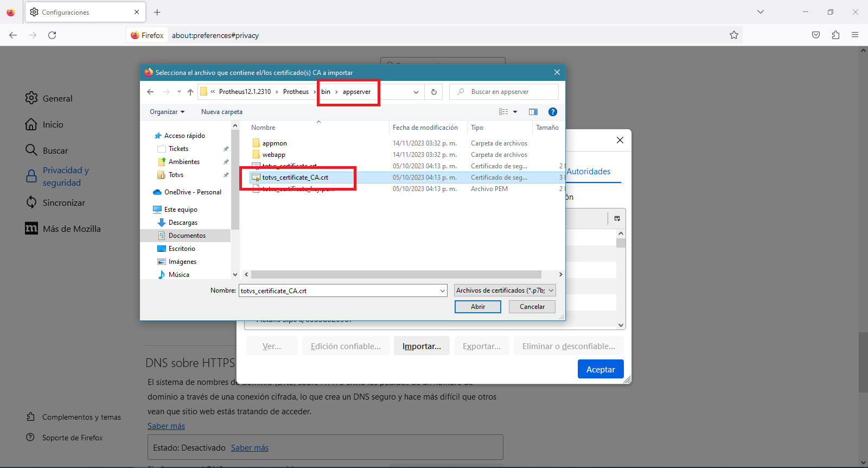Open file dialog help icon
The height and width of the screenshot is (468, 868).
point(553,112)
